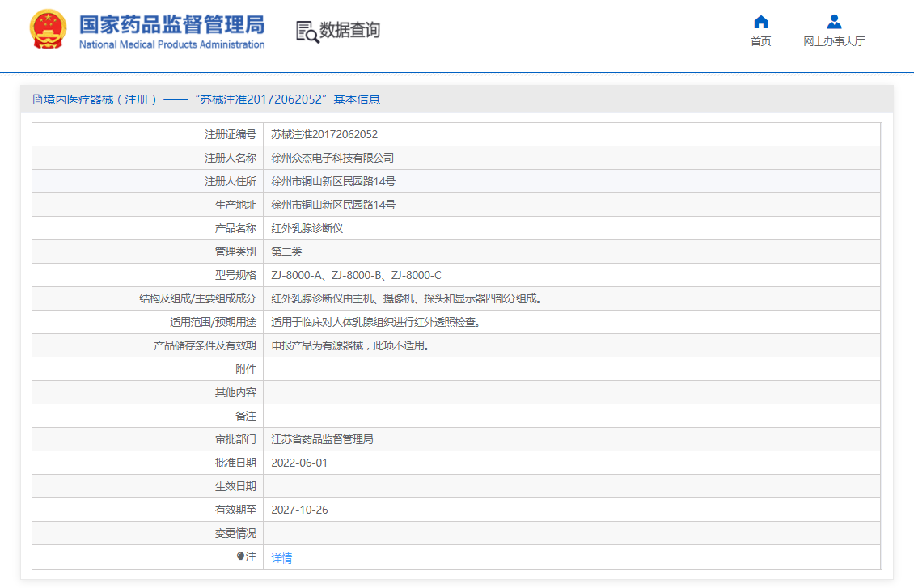Click the 适用范围 description starting 适用于临床
This screenshot has height=588, width=914.
tap(377, 322)
